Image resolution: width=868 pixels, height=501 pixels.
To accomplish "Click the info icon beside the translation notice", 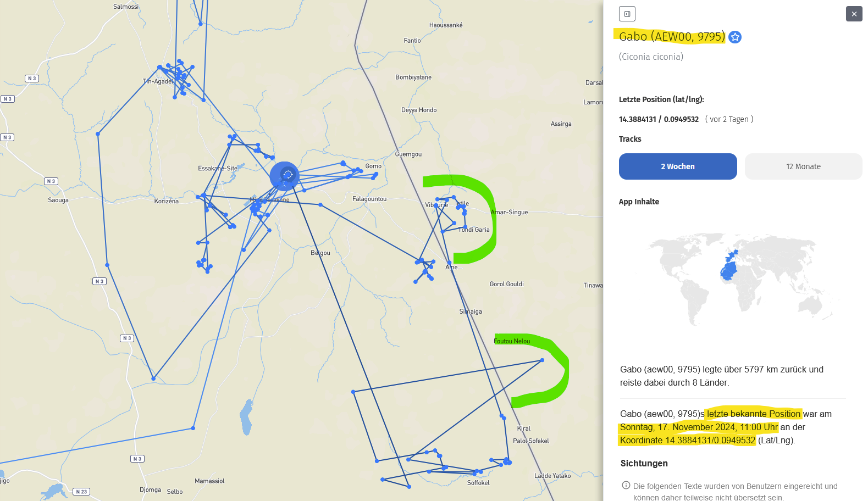I will coord(626,485).
